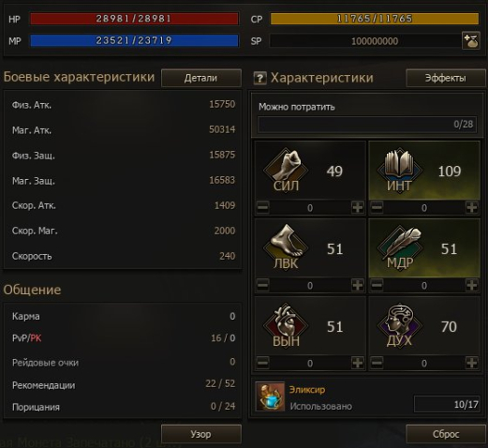The height and width of the screenshot is (448, 488).
Task: Open the Эффекты effects button
Action: point(446,78)
